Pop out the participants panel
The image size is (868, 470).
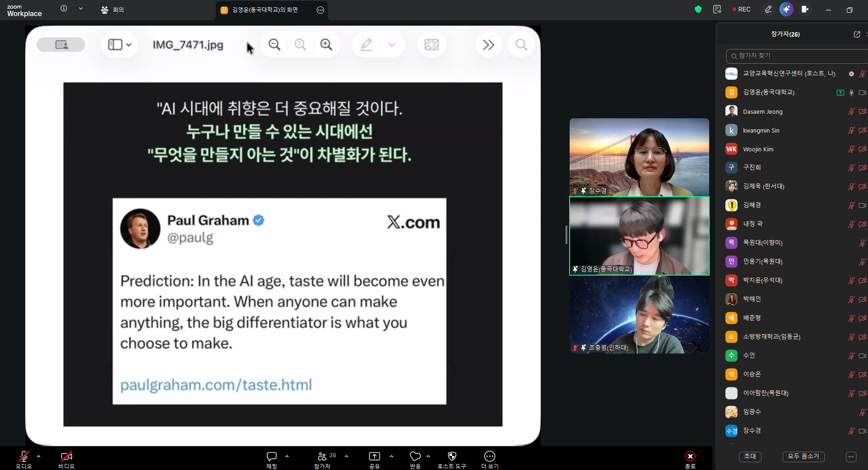(857, 34)
